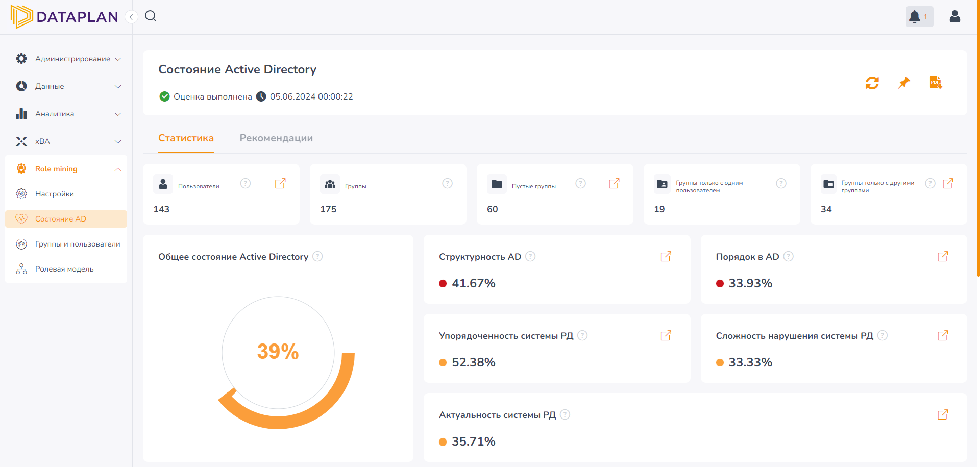Click the 39% circular progress gauge
Viewport: 980px width, 467px height.
[278, 352]
